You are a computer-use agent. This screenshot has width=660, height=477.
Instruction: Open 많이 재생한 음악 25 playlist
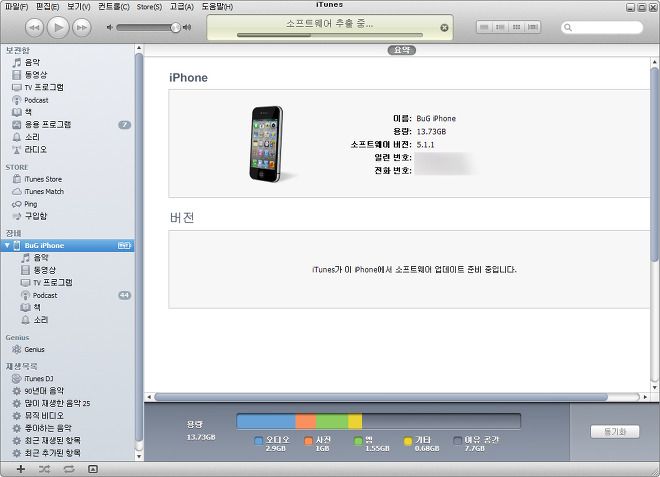[x=67, y=403]
